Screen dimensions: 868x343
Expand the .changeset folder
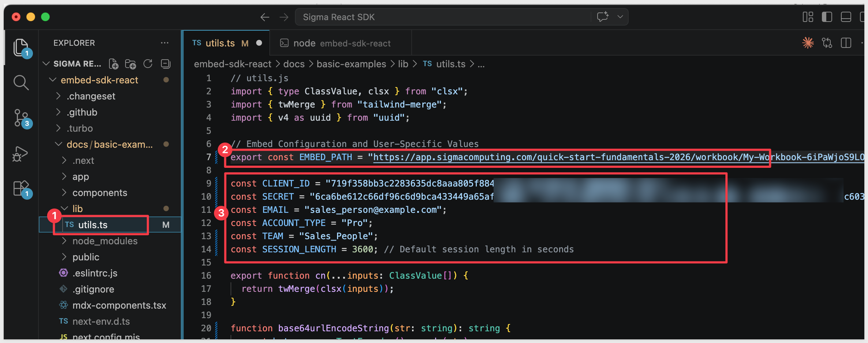pyautogui.click(x=91, y=96)
